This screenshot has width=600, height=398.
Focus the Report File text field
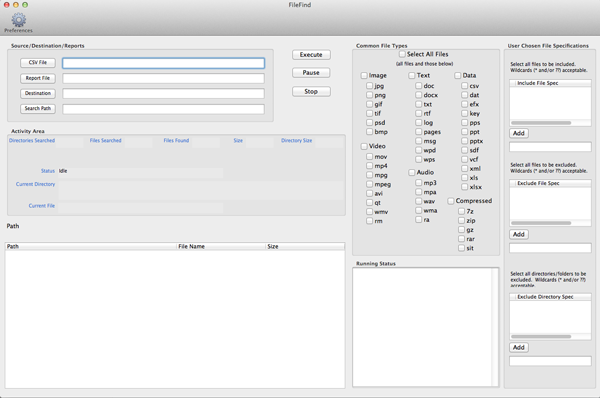163,78
